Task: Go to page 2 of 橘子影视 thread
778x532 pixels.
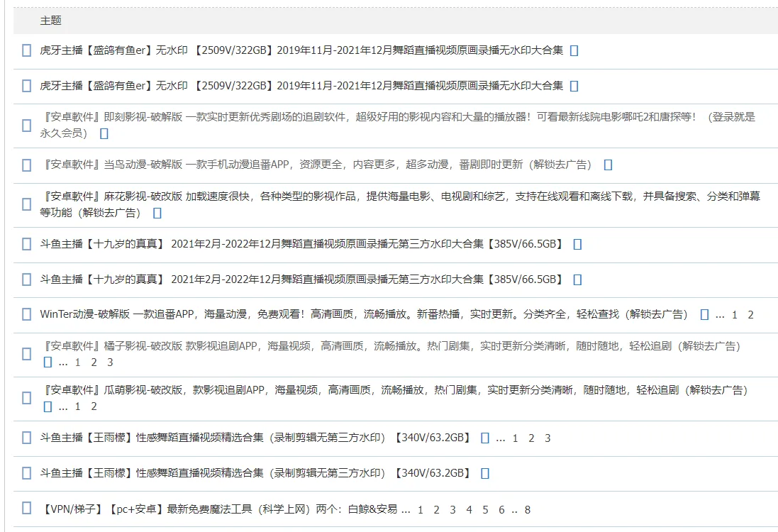Action: click(94, 362)
